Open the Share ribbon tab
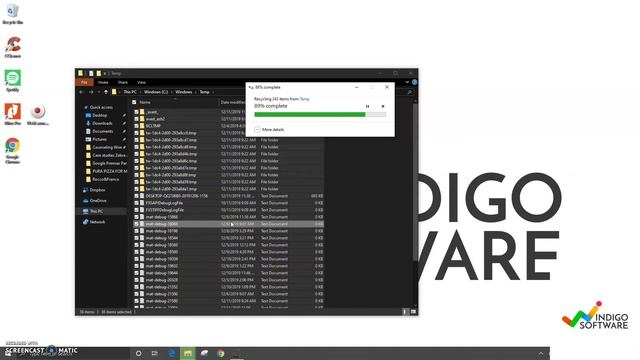640x360 pixels. [x=122, y=82]
